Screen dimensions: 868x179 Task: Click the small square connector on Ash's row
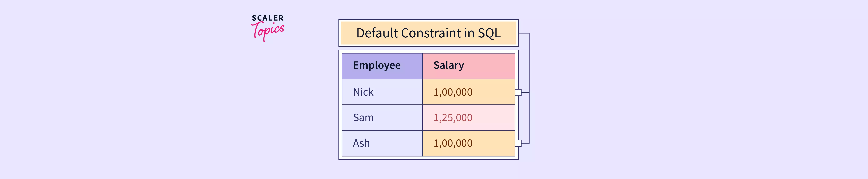point(518,143)
